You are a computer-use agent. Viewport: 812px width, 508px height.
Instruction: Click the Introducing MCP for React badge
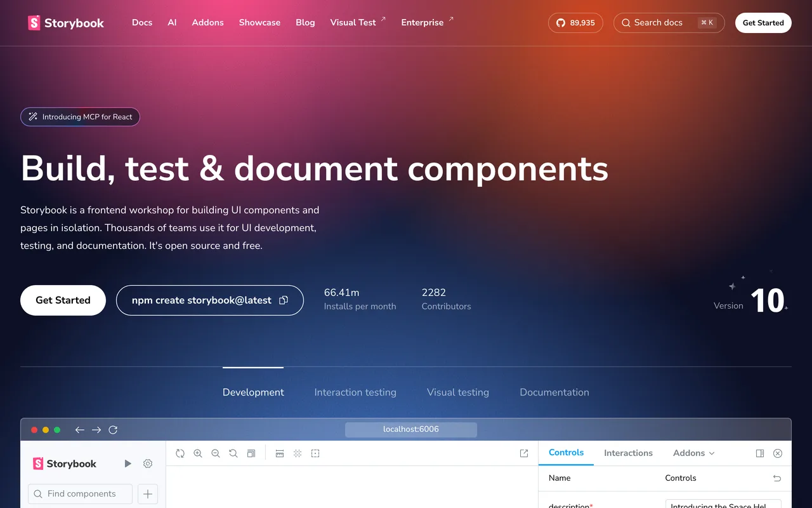(x=80, y=117)
